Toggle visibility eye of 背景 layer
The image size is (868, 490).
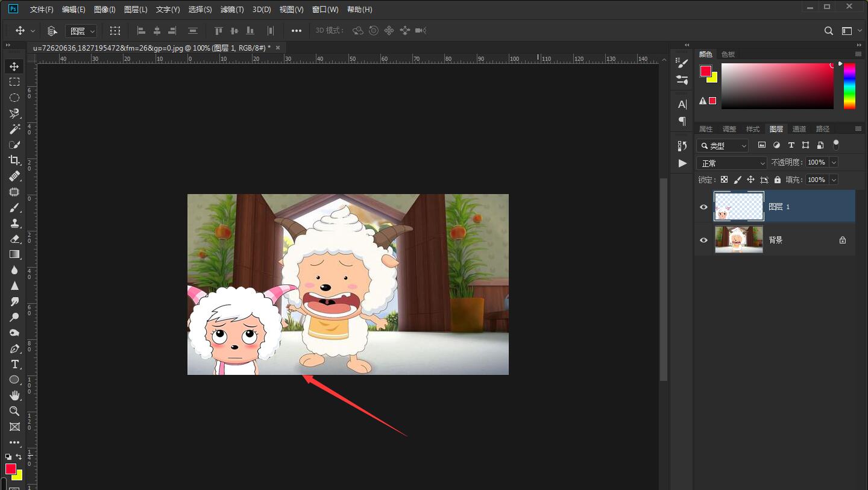(x=703, y=240)
